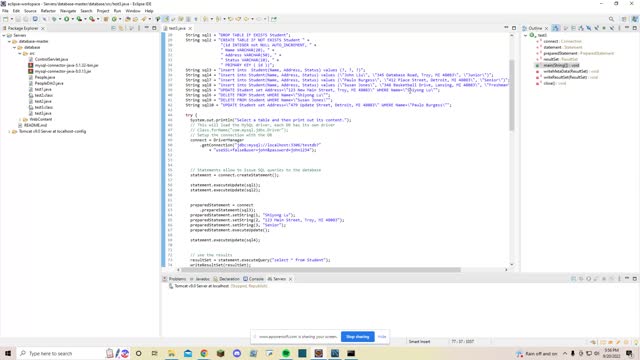Maximize the Outline view
Image resolution: width=640 pixels, height=360 pixels.
635,28
